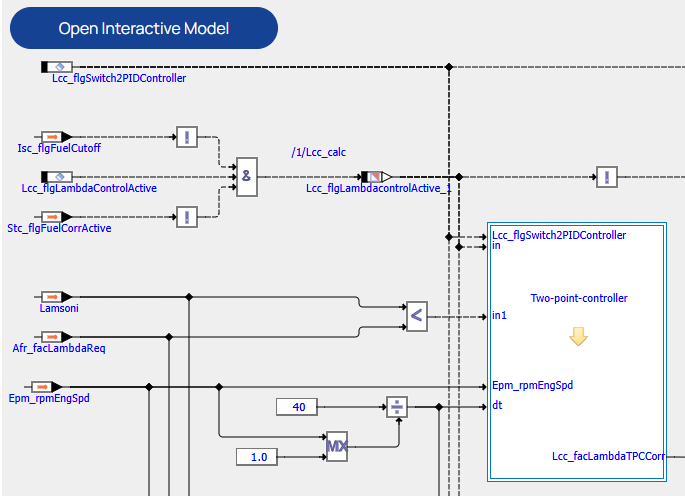
Task: Click the /1/Lcc_calc sequence label
Action: pyautogui.click(x=318, y=152)
